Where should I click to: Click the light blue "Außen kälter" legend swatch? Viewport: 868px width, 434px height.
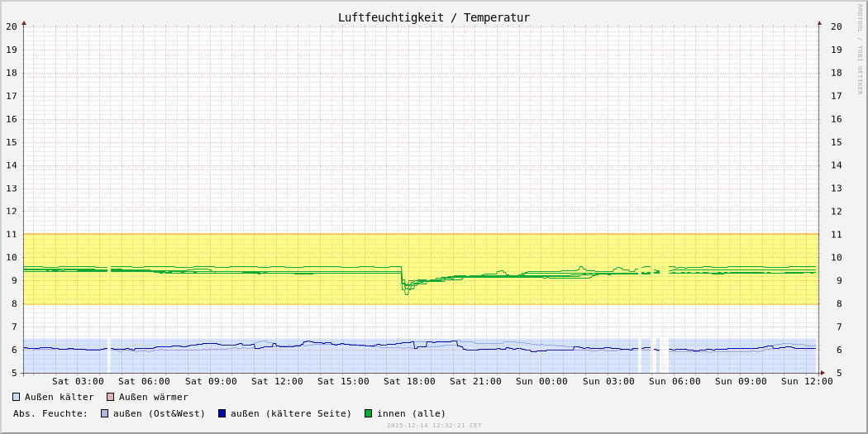point(16,397)
